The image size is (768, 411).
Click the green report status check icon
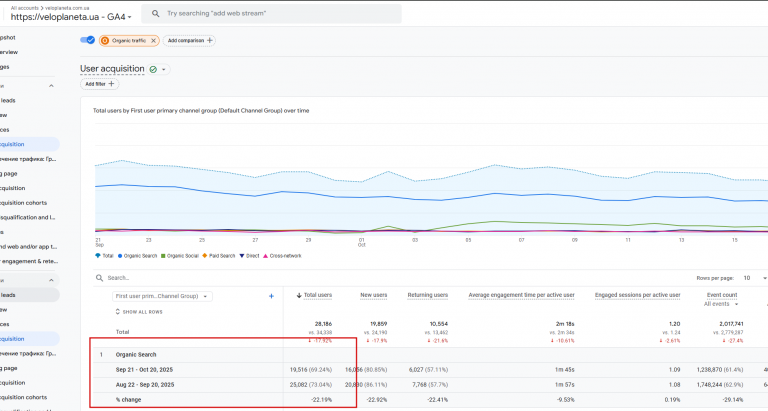click(153, 69)
